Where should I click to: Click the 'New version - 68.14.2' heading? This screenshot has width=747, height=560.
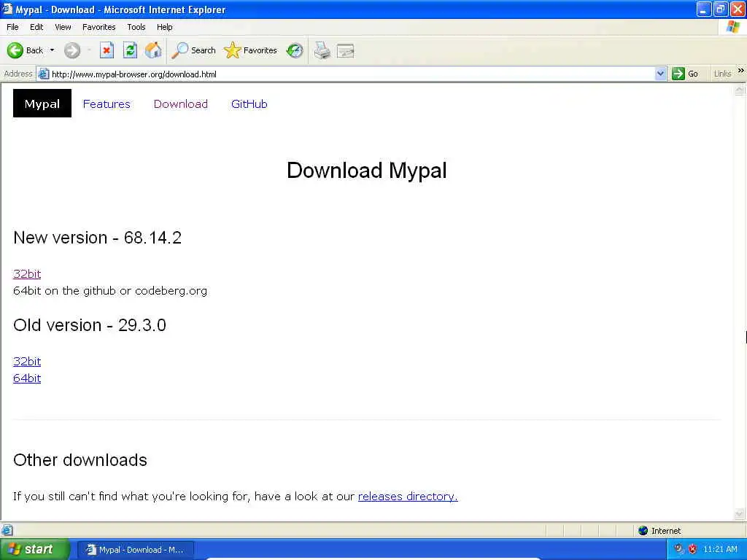pyautogui.click(x=98, y=238)
